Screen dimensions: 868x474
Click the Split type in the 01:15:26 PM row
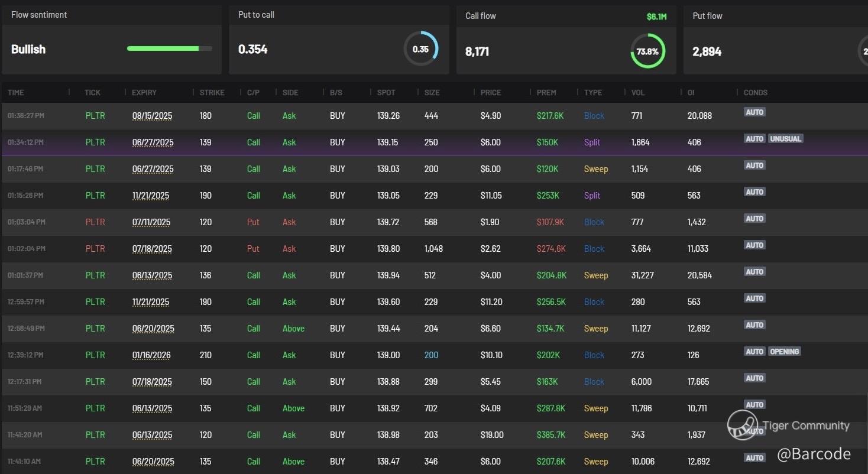[x=592, y=196]
